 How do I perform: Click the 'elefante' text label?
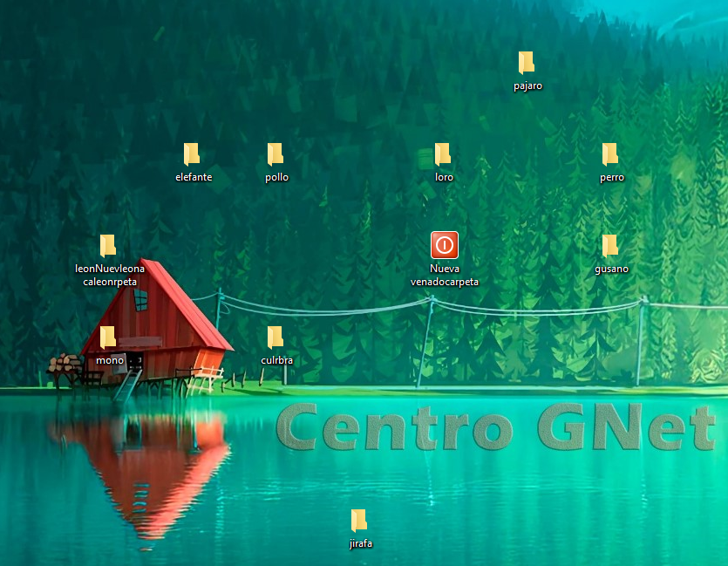click(194, 177)
